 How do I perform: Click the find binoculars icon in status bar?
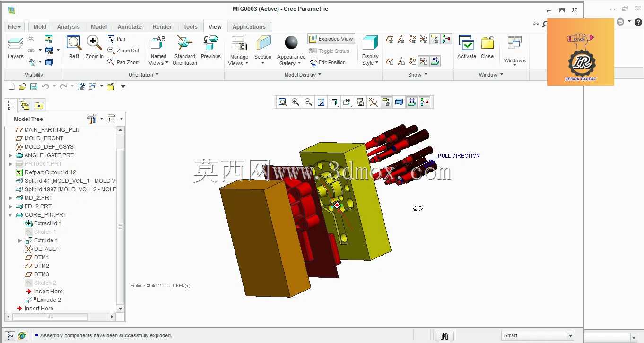444,336
